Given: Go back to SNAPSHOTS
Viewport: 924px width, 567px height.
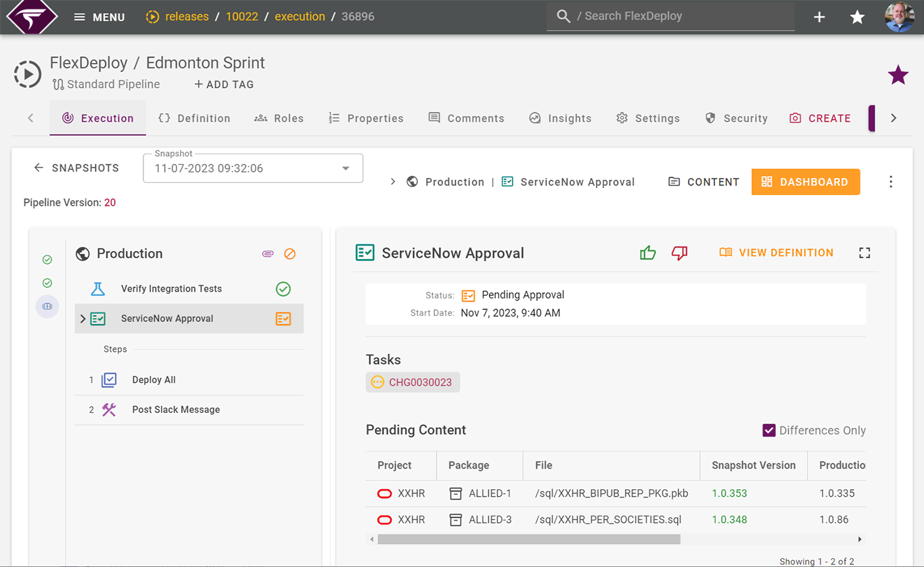Looking at the screenshot, I should [76, 168].
